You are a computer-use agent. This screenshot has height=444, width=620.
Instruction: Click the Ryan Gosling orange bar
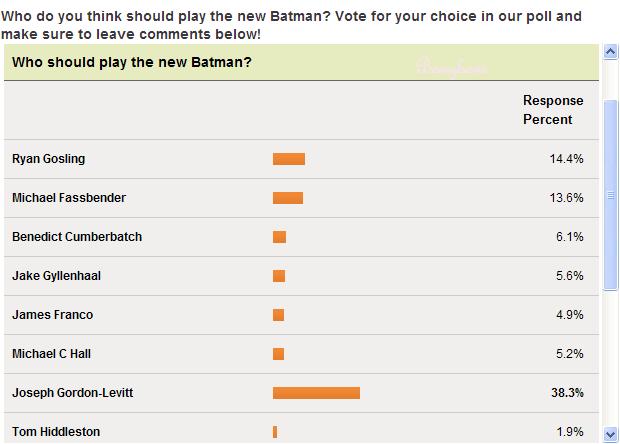(x=289, y=159)
